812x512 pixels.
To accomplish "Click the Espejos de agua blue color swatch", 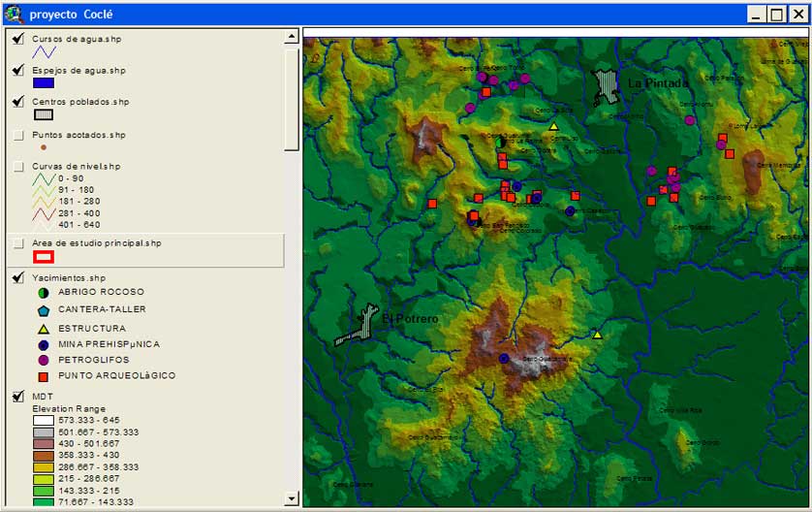I will [x=43, y=83].
